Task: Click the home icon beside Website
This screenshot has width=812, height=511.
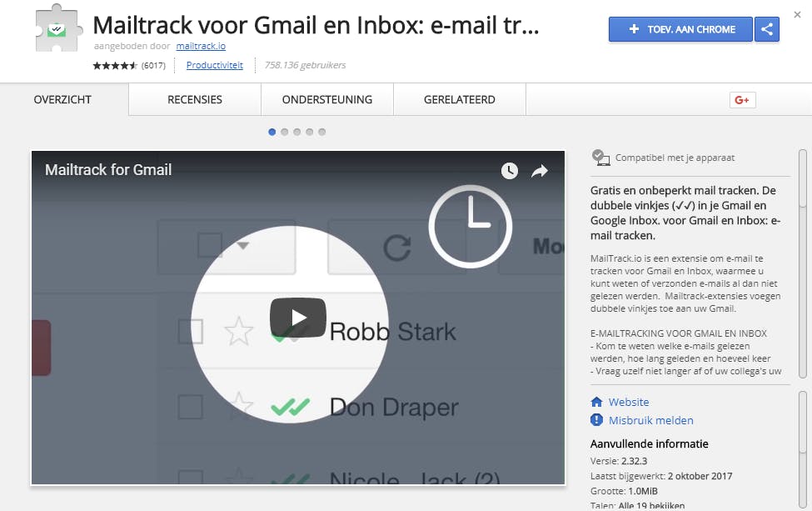Action: tap(596, 402)
